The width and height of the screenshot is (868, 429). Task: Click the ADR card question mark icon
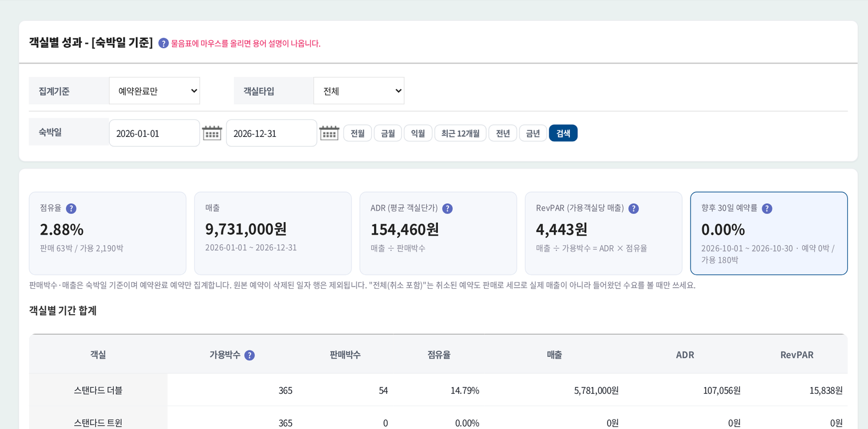coord(447,208)
